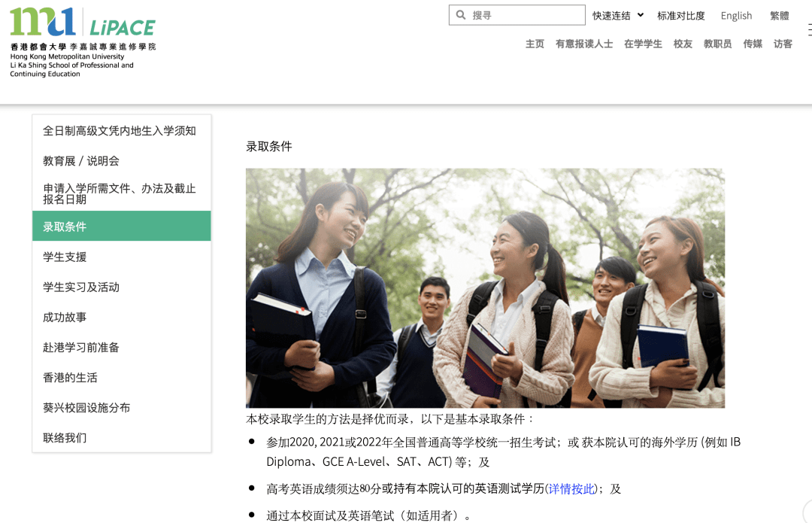This screenshot has width=812, height=523.
Task: Expand the 快速连结 quick links dropdown
Action: click(618, 16)
